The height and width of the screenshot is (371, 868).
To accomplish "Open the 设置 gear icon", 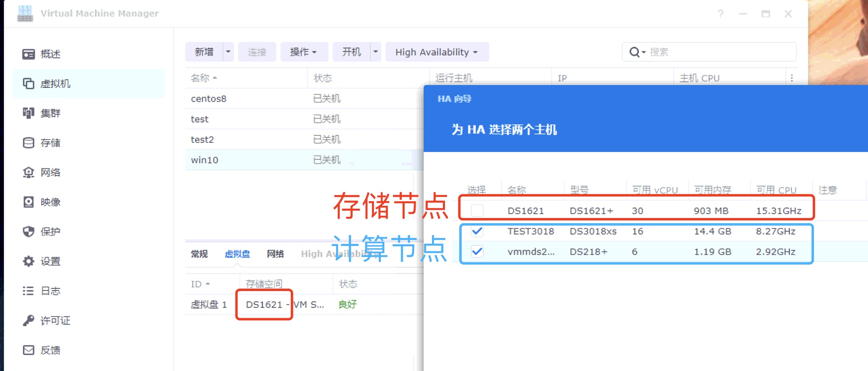I will (x=28, y=261).
